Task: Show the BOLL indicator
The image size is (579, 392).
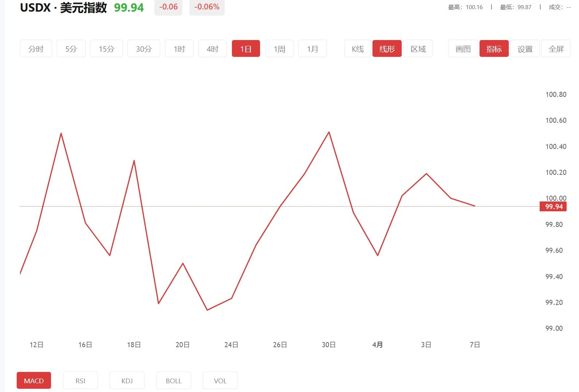Action: click(174, 381)
